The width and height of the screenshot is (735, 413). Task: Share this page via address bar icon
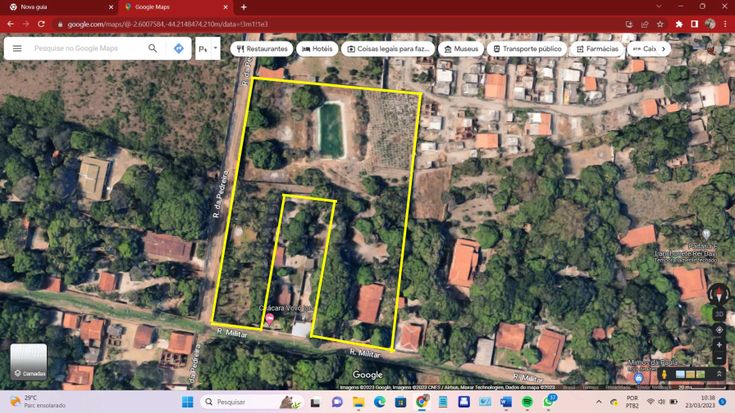(x=645, y=24)
